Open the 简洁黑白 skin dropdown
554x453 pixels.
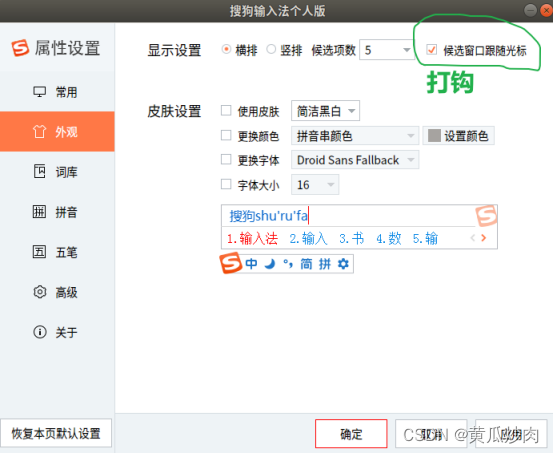point(325,111)
